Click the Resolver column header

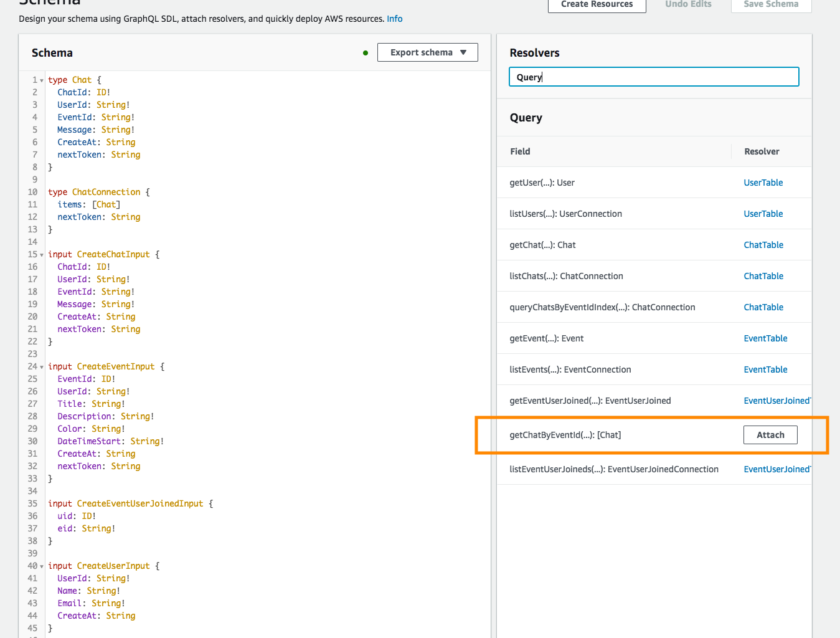tap(762, 151)
